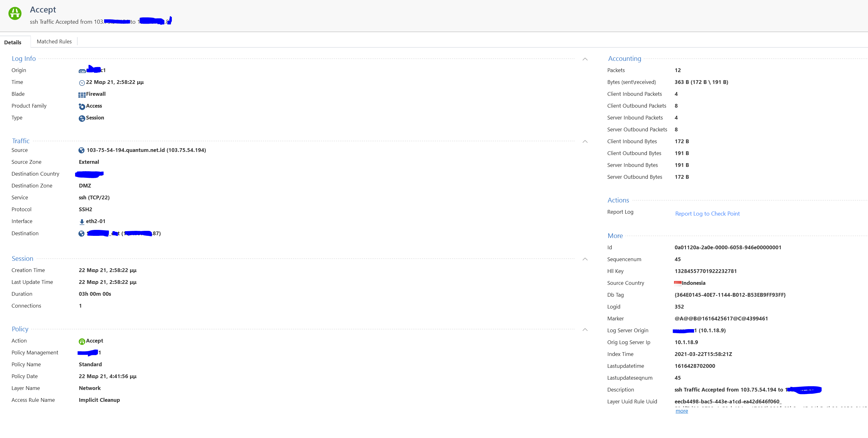Click the globe icon beside Destination

coord(82,234)
